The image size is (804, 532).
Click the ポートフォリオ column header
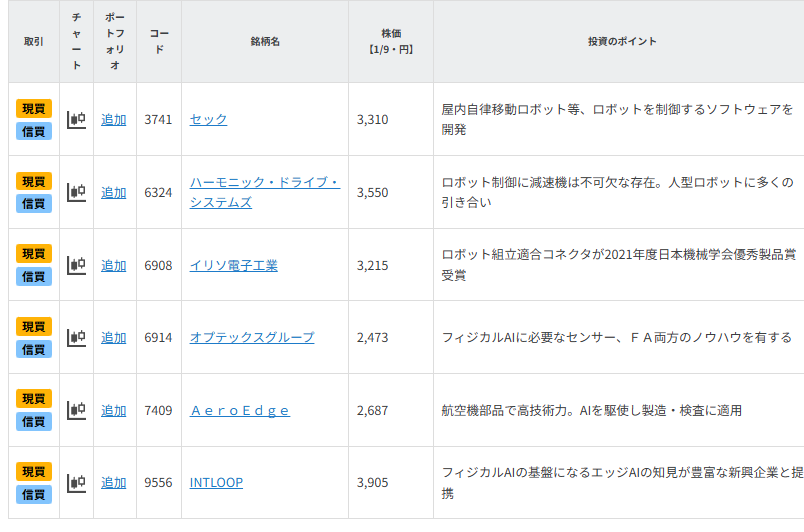[115, 42]
